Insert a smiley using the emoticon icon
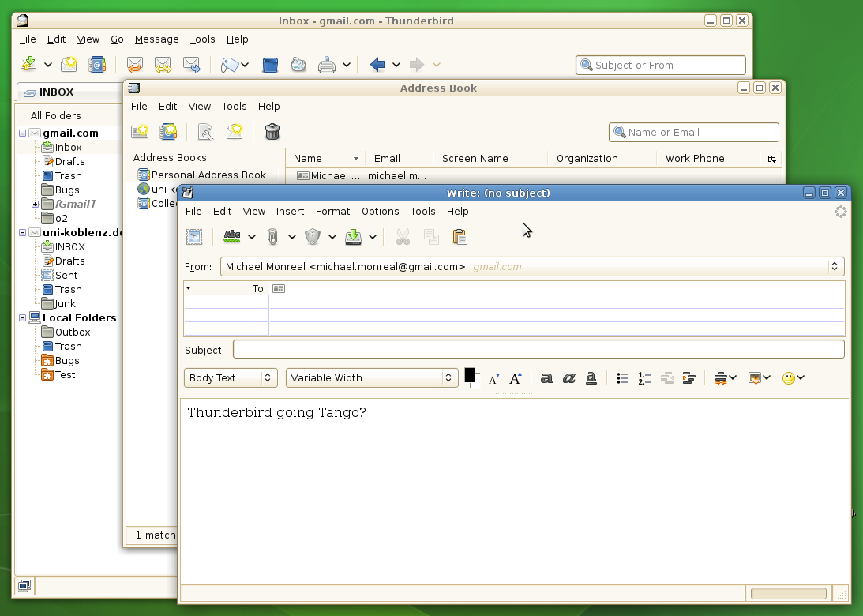Viewport: 863px width, 616px height. click(788, 378)
